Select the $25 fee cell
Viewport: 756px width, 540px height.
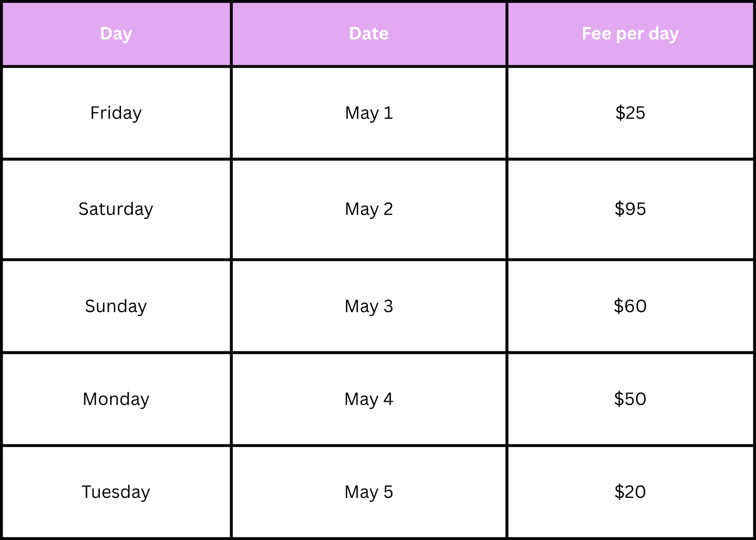[x=630, y=113]
